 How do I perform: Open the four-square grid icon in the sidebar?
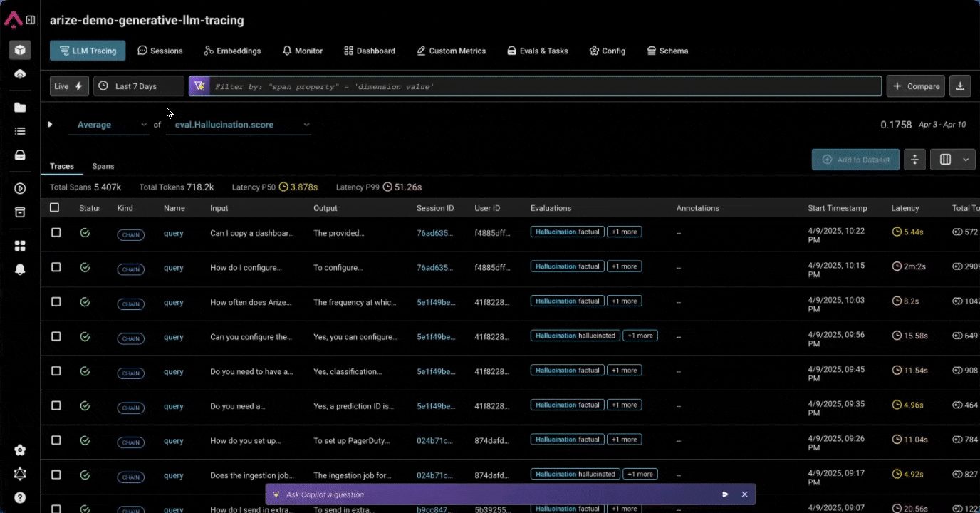(20, 246)
